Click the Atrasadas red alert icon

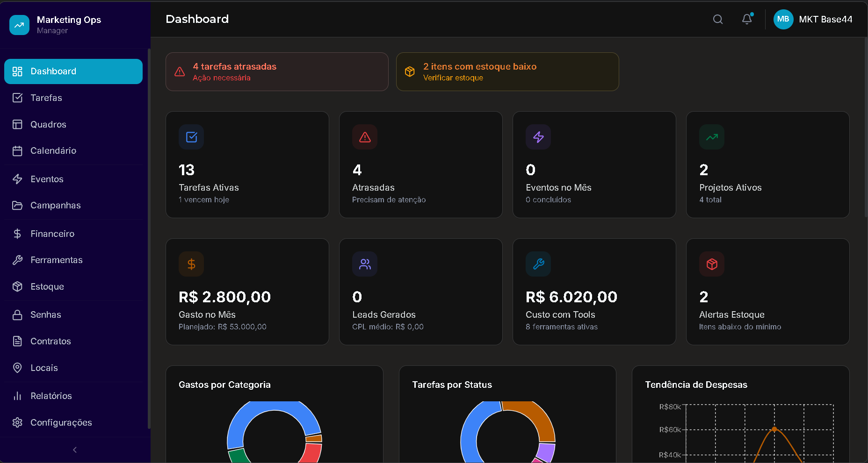click(365, 137)
